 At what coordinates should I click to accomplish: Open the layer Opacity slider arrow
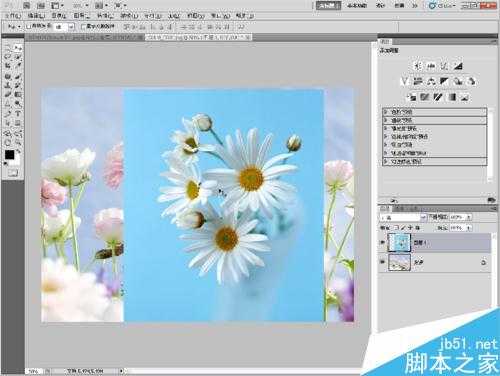pyautogui.click(x=469, y=217)
